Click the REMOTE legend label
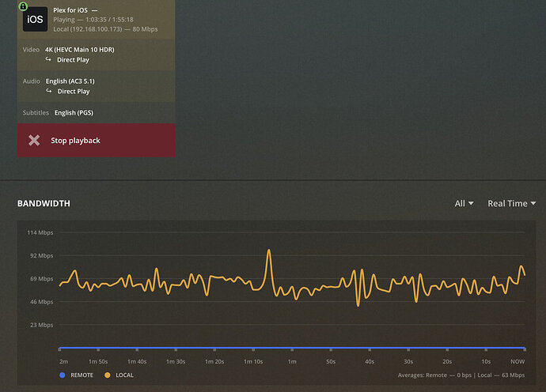The width and height of the screenshot is (546, 392). [82, 375]
